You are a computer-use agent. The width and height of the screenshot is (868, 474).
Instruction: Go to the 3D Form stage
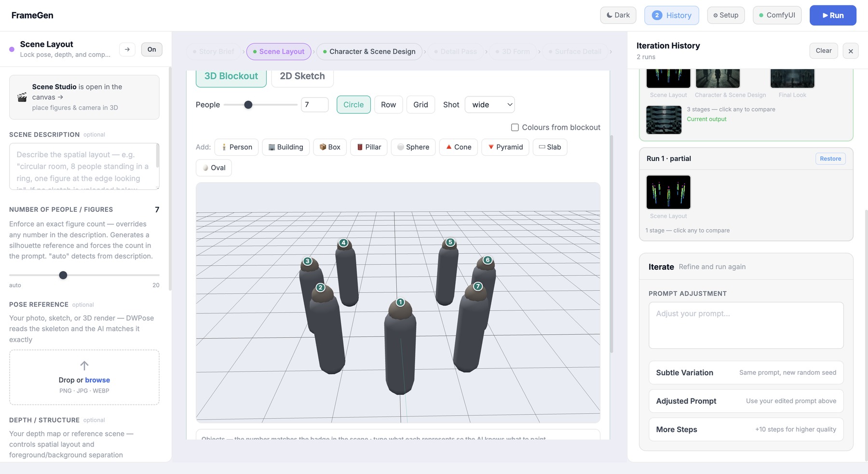pos(513,52)
